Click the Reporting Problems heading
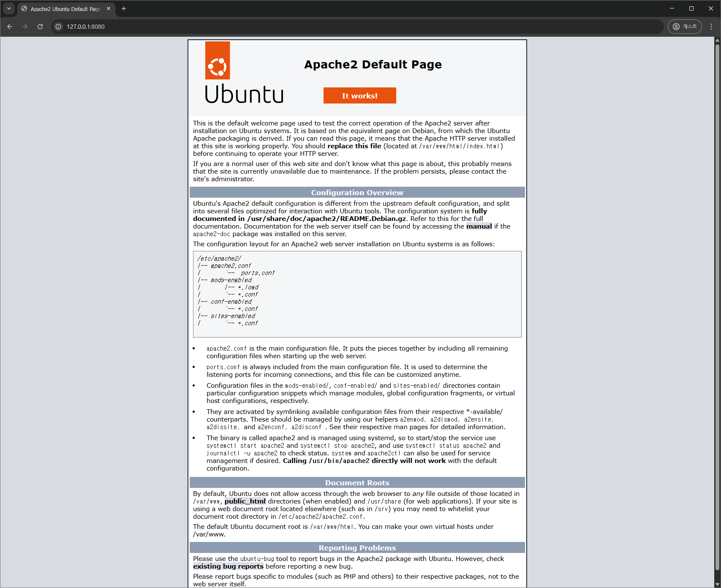The image size is (721, 588). (x=357, y=548)
